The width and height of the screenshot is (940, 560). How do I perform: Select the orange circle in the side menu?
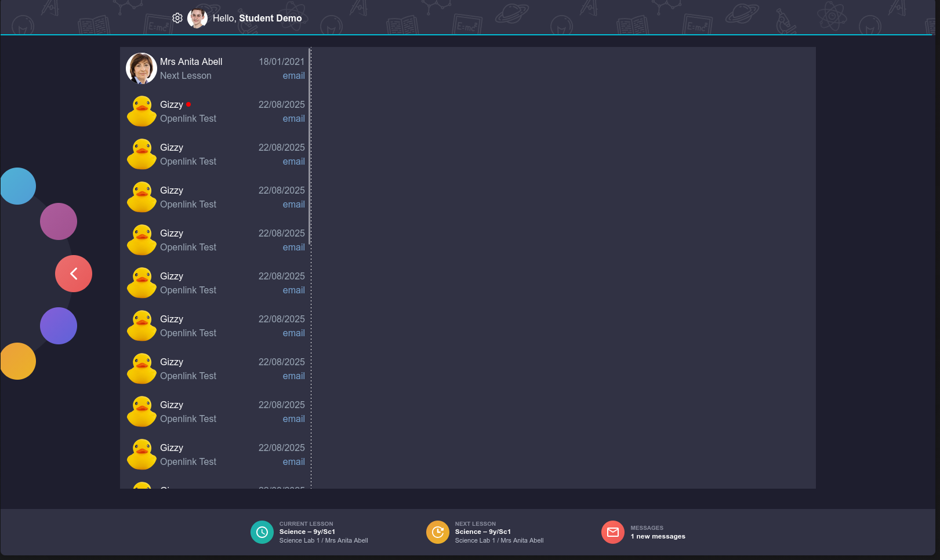[x=18, y=361]
